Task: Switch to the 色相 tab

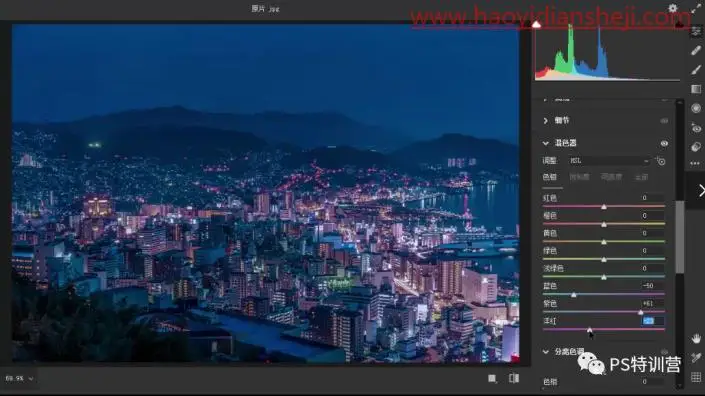Action: point(549,177)
